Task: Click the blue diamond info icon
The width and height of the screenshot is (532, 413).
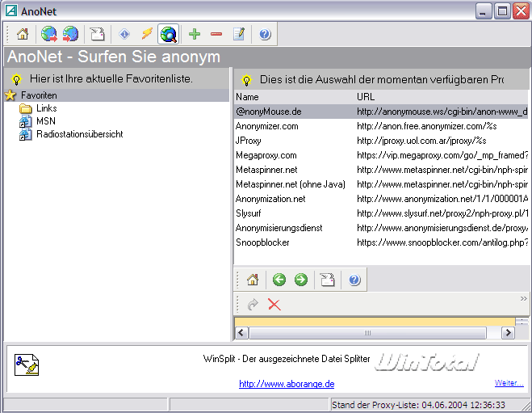Action: point(124,34)
